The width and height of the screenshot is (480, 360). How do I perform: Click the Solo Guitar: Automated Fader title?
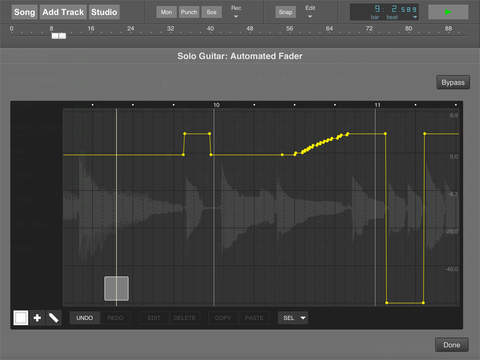pos(240,56)
